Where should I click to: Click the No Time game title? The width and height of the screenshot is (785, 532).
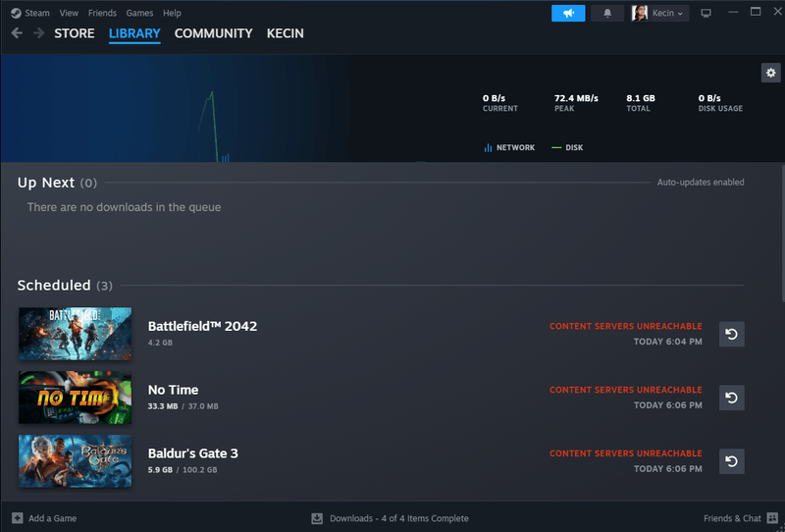coord(174,390)
